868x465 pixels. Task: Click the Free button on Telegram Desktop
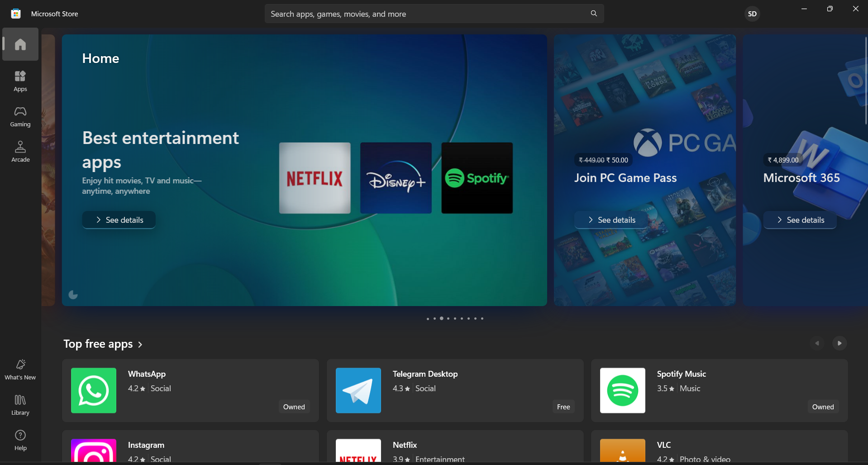563,407
